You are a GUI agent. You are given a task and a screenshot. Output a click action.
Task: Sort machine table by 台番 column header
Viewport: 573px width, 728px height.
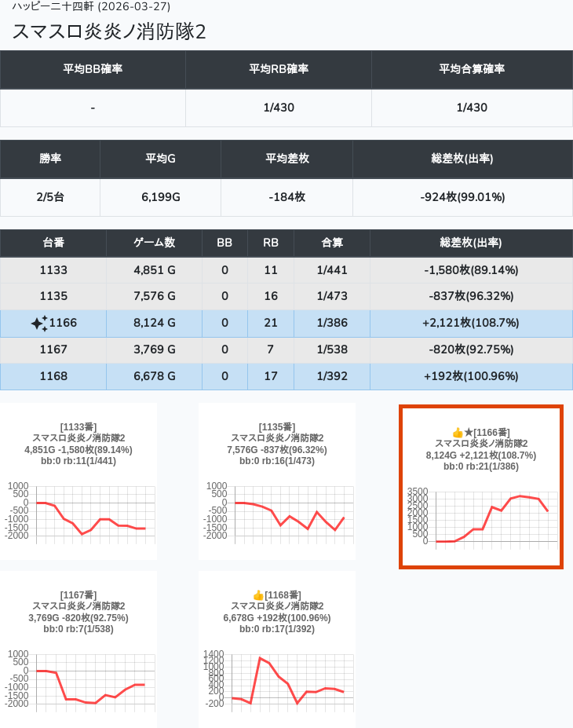(53, 243)
